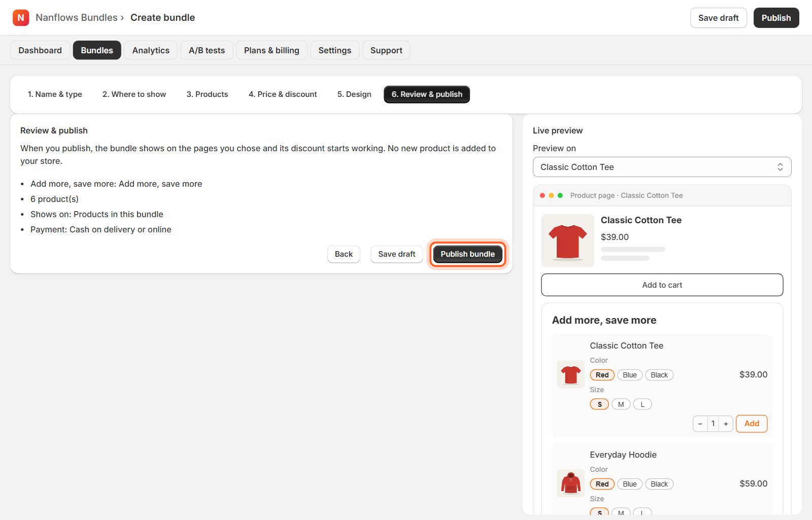This screenshot has width=812, height=520.
Task: Click the red tee thumbnail in bundle list
Action: point(571,374)
